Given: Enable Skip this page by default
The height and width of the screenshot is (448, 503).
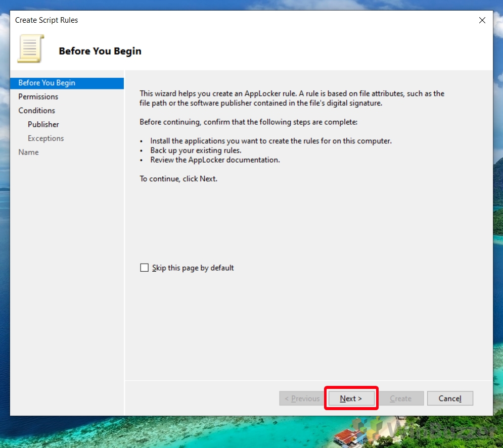Looking at the screenshot, I should 145,268.
